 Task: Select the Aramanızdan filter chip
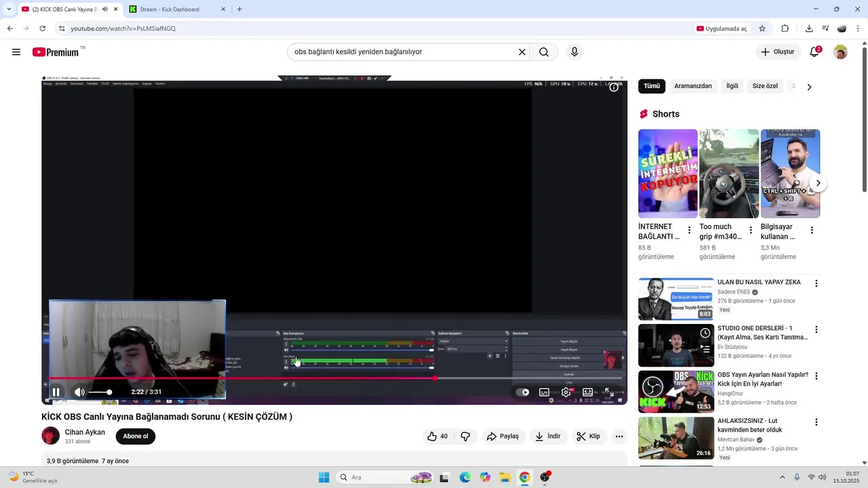(x=693, y=86)
